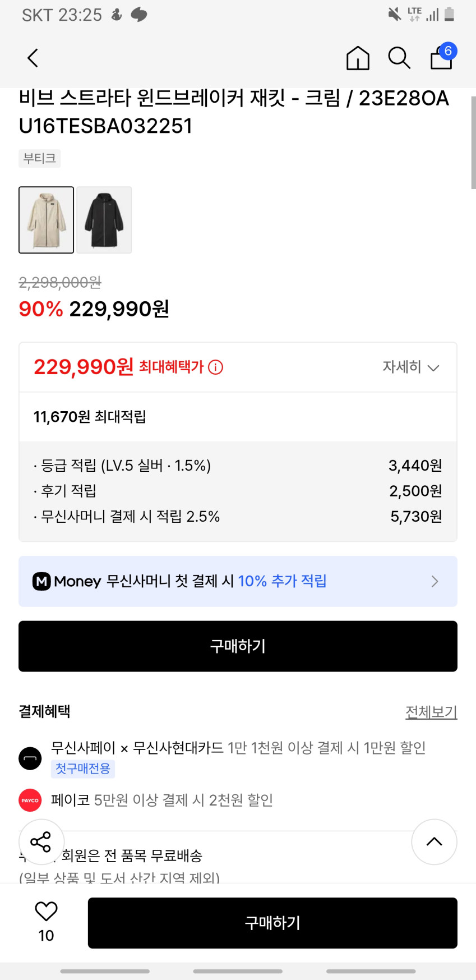
Task: Tap the 부티크 tag label
Action: click(40, 158)
